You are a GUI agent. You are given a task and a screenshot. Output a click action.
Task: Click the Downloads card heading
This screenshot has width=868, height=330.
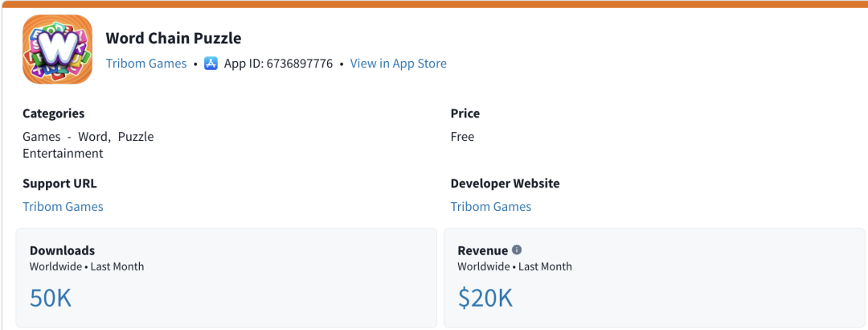(x=62, y=250)
